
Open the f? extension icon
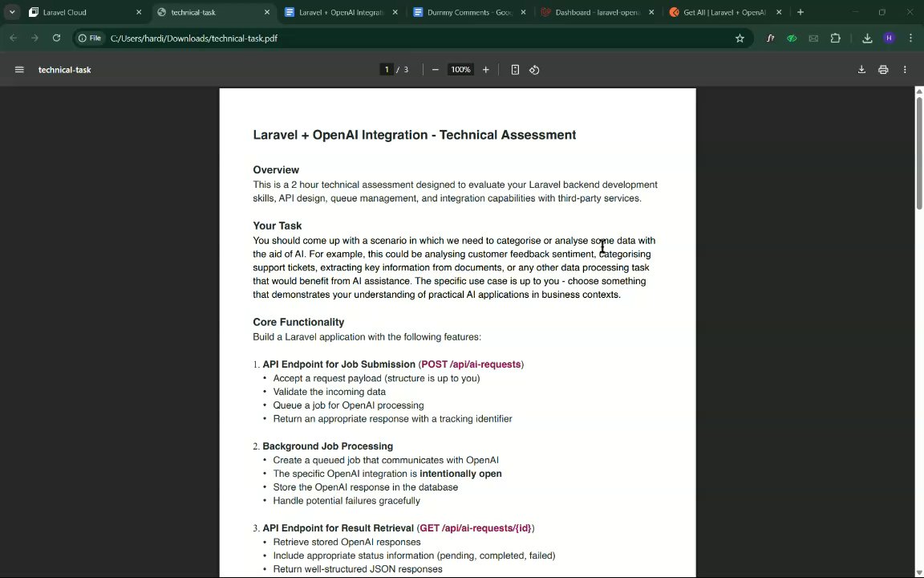(770, 39)
